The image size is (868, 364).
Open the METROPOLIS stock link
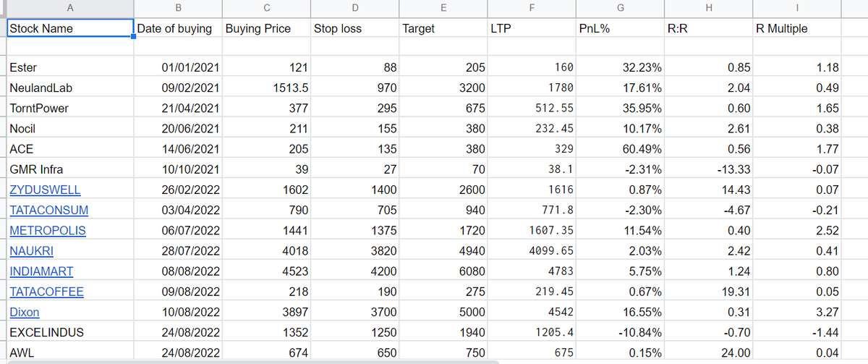pos(48,231)
